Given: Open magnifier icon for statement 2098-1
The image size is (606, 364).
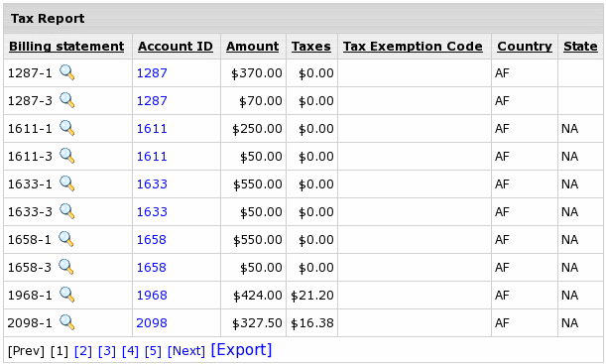Looking at the screenshot, I should coord(66,322).
